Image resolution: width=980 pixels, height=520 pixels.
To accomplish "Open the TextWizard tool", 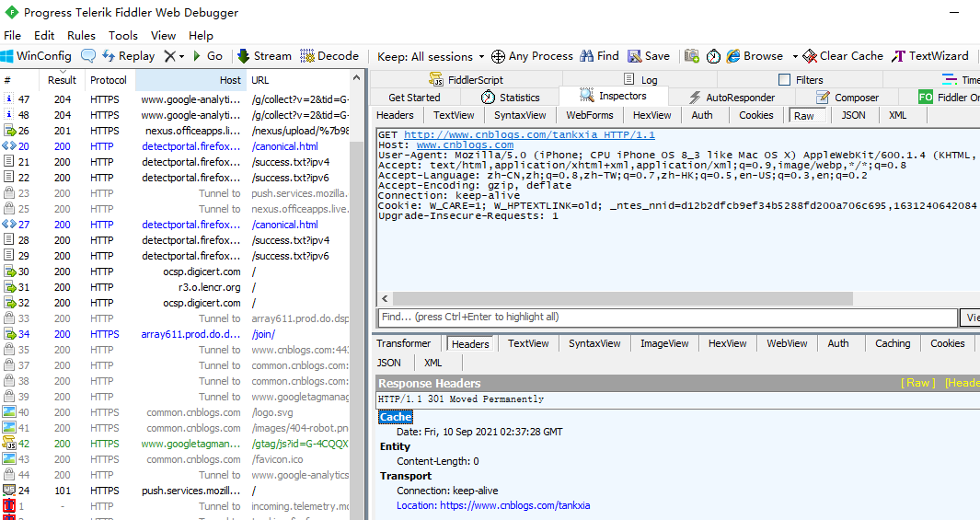I will (x=930, y=55).
